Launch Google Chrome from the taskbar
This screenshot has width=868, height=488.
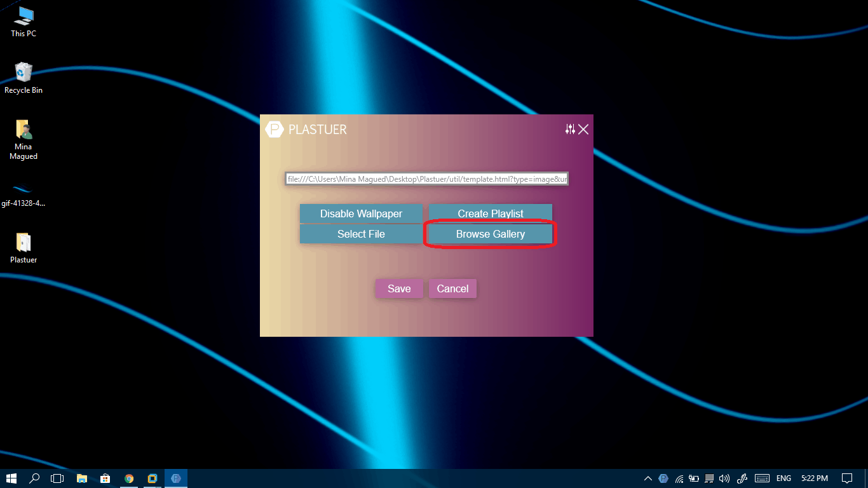click(129, 478)
